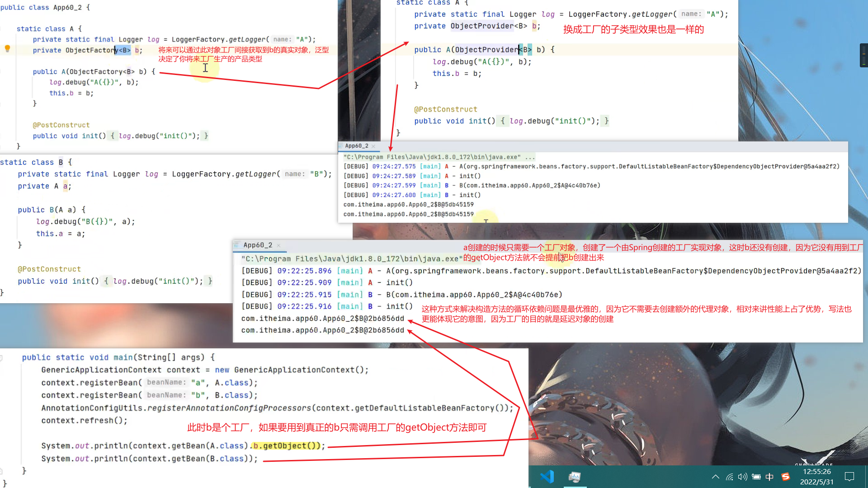The image size is (868, 488).
Task: Collapse folded init() closing brace in upper-right class A
Action: click(606, 121)
